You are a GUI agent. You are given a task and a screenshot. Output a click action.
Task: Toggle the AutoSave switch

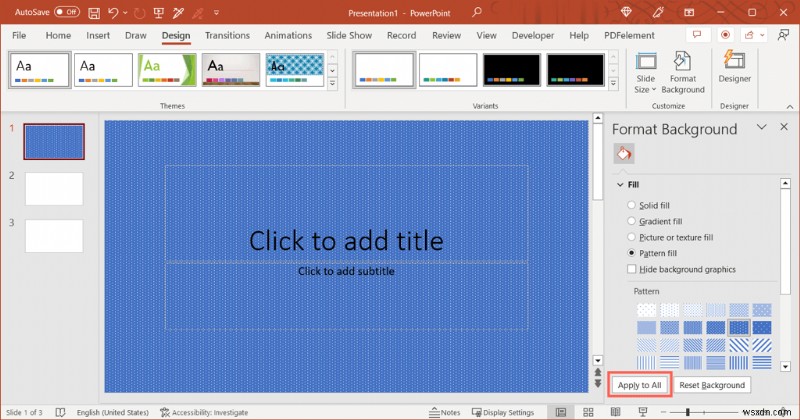point(67,12)
